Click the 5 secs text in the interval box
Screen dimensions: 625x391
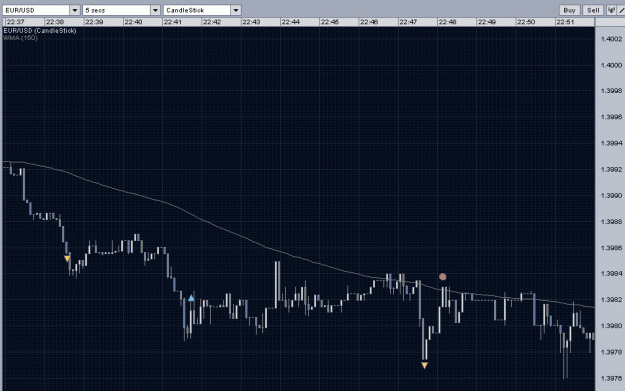[x=95, y=10]
